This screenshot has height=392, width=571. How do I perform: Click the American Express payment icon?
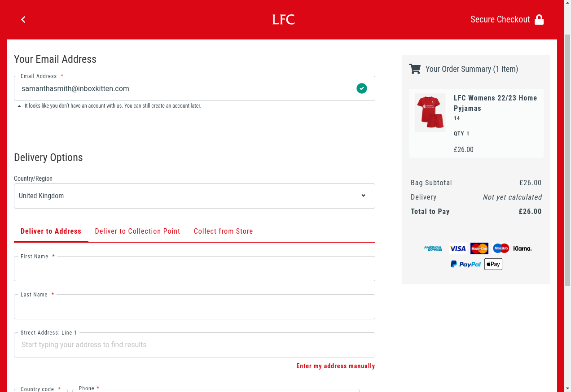pyautogui.click(x=433, y=248)
